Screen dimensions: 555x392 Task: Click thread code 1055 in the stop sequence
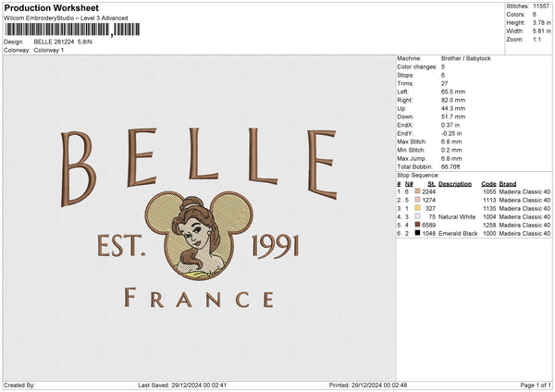[x=489, y=191]
